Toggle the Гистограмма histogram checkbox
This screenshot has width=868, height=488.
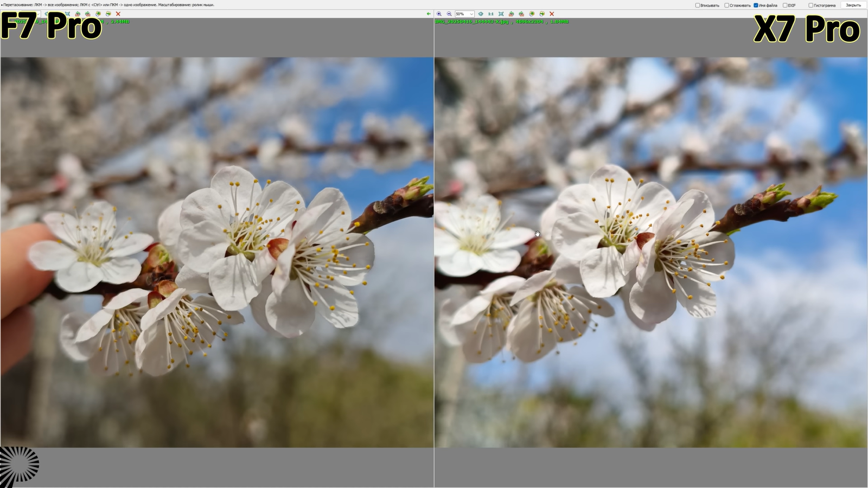tap(811, 5)
